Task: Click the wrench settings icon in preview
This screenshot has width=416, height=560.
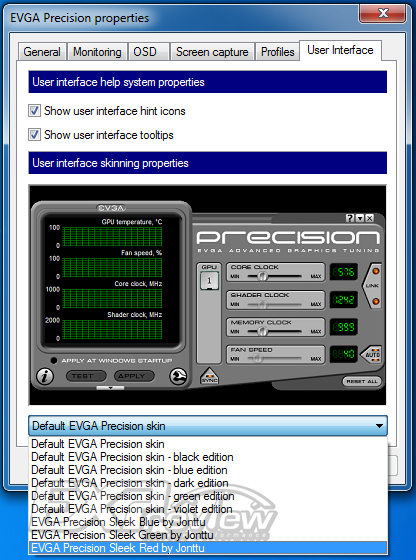Action: [178, 376]
